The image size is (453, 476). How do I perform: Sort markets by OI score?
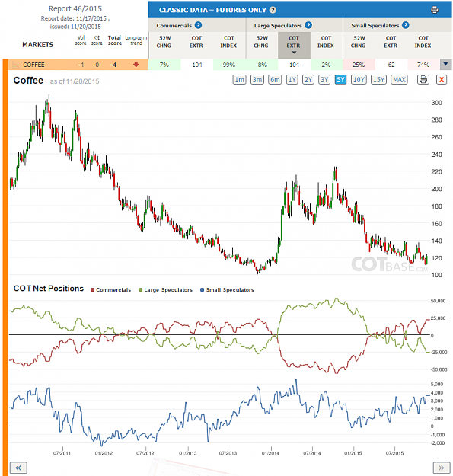pos(97,40)
